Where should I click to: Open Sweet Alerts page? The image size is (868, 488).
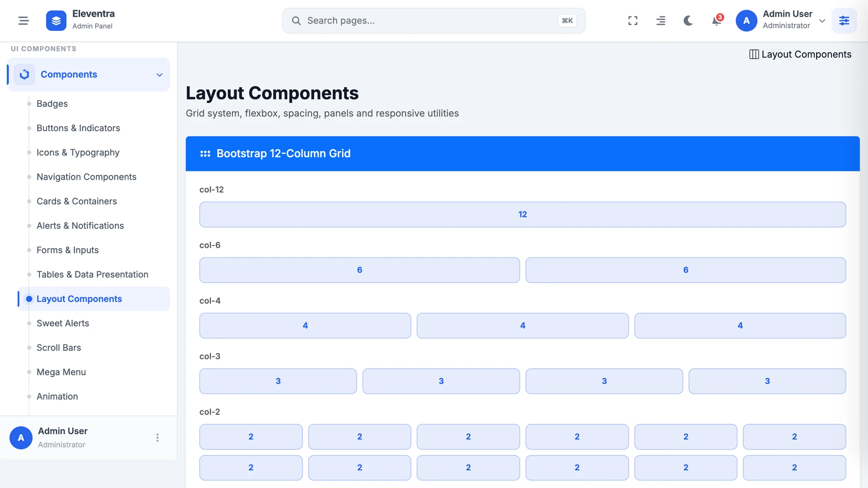tap(63, 323)
